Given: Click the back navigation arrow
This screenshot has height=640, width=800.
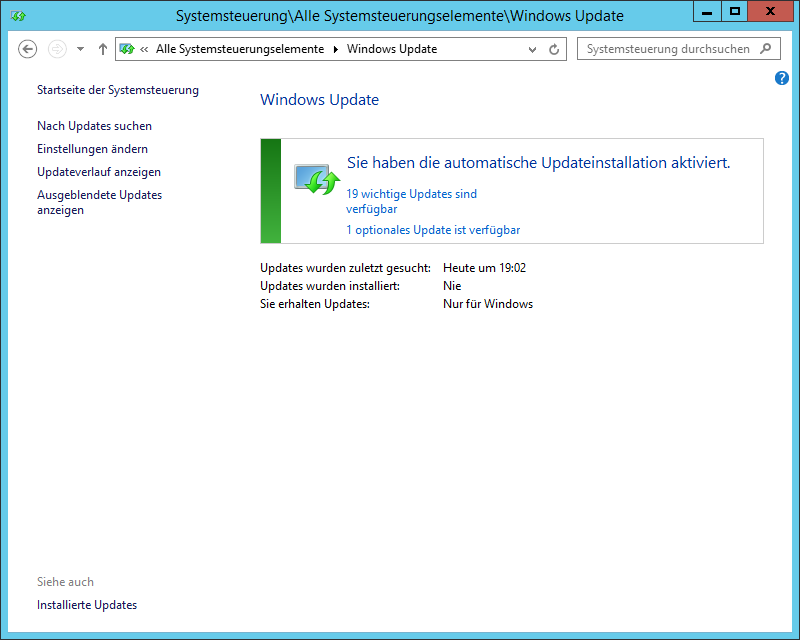Looking at the screenshot, I should [x=28, y=49].
